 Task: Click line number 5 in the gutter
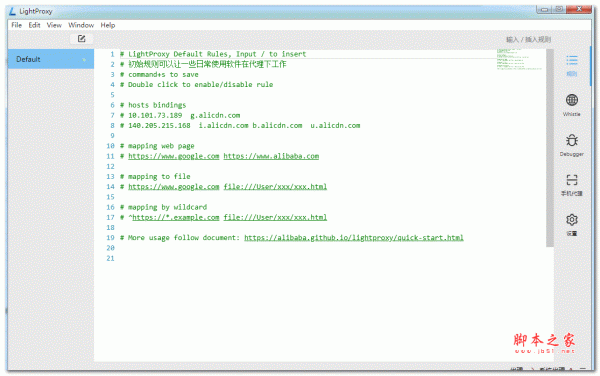[x=112, y=95]
